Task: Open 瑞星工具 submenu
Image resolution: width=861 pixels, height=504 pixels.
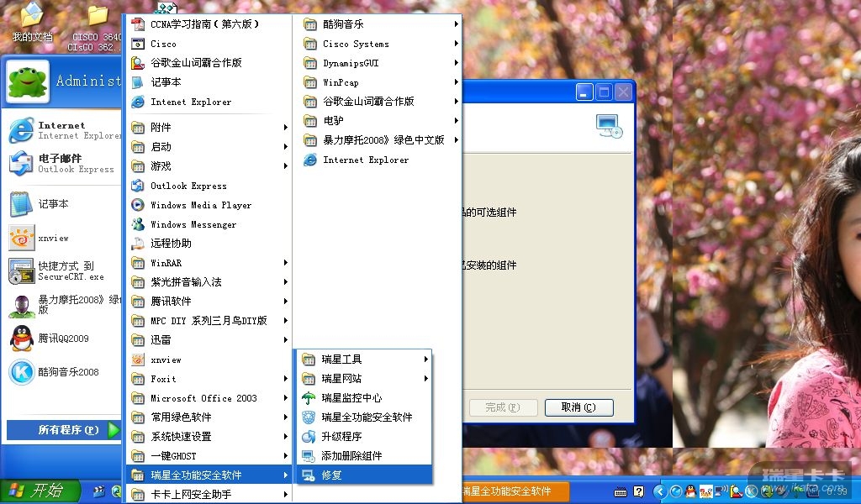Action: coord(365,360)
